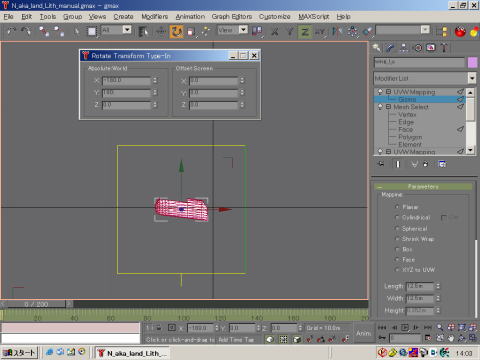Click the highlighted Select and Rotate tool
The height and width of the screenshot is (360, 480).
click(x=176, y=31)
